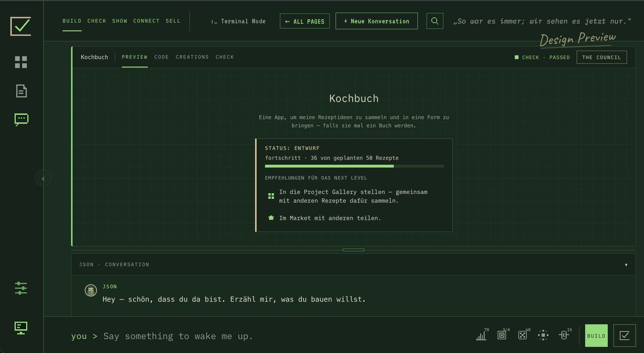The height and width of the screenshot is (353, 644).
Task: Switch to the CREATIONS tab
Action: [x=192, y=57]
